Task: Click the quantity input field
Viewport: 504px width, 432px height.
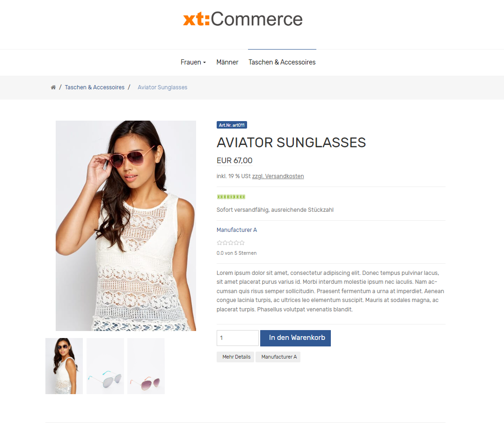Action: pos(238,338)
